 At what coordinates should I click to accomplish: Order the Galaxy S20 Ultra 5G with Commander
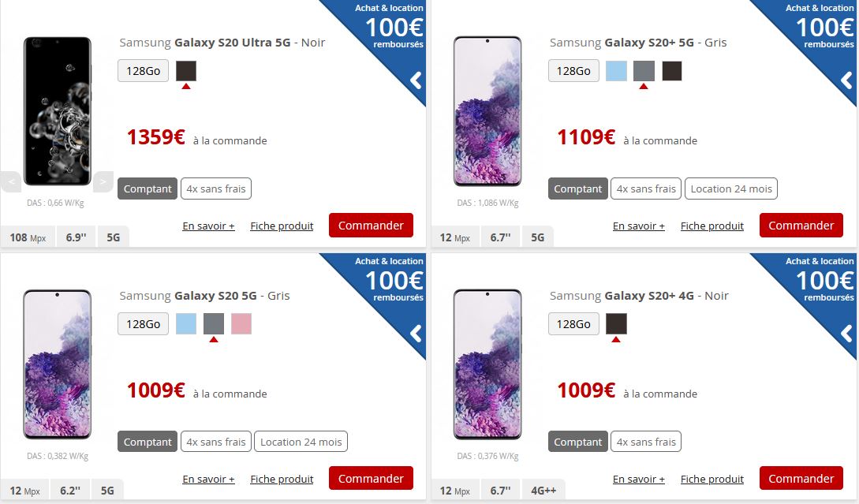coord(371,225)
